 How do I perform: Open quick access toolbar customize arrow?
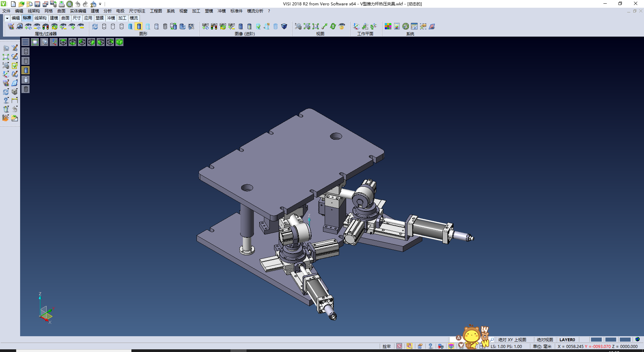100,4
